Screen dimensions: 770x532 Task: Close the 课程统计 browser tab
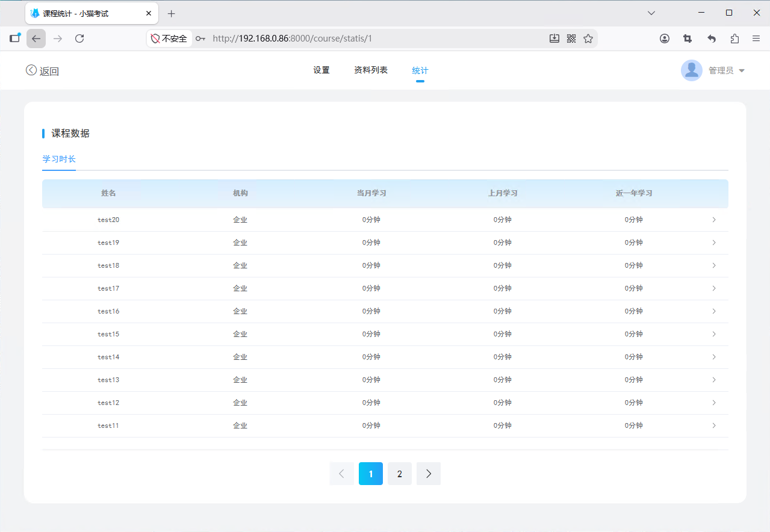[x=149, y=13]
